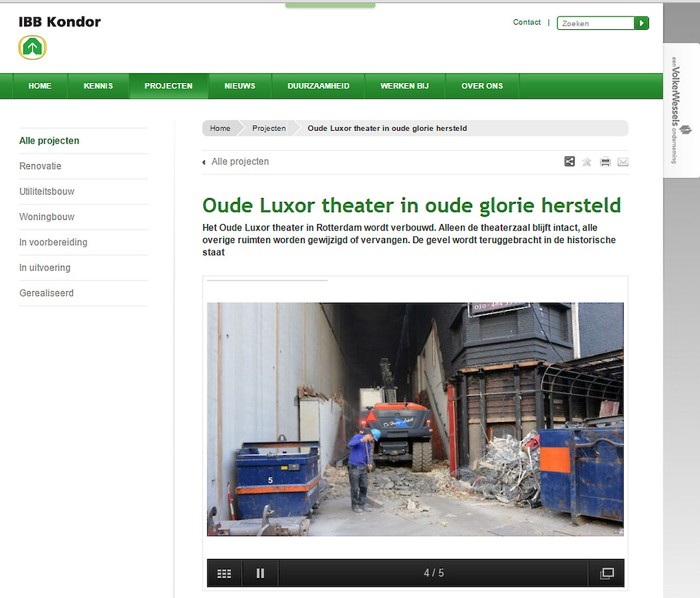Click the Contact link in header
Image resolution: width=700 pixels, height=598 pixels.
[x=527, y=23]
